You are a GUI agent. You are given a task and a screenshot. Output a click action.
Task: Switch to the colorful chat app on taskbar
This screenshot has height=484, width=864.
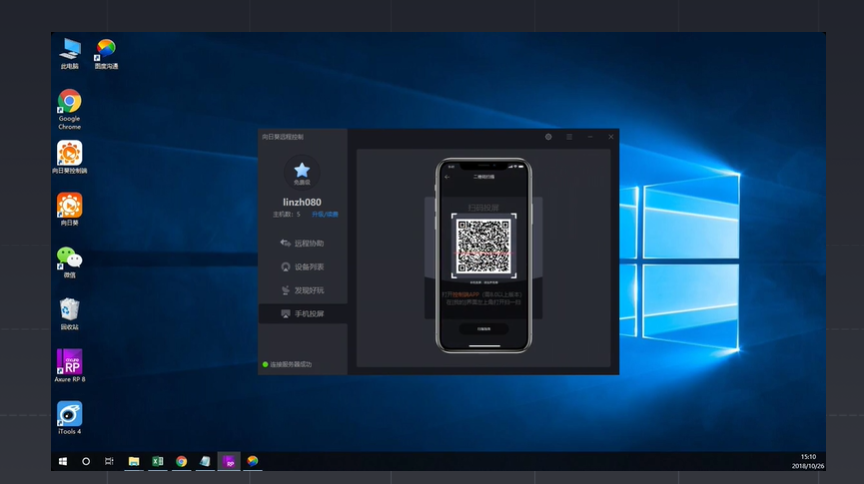coord(252,461)
